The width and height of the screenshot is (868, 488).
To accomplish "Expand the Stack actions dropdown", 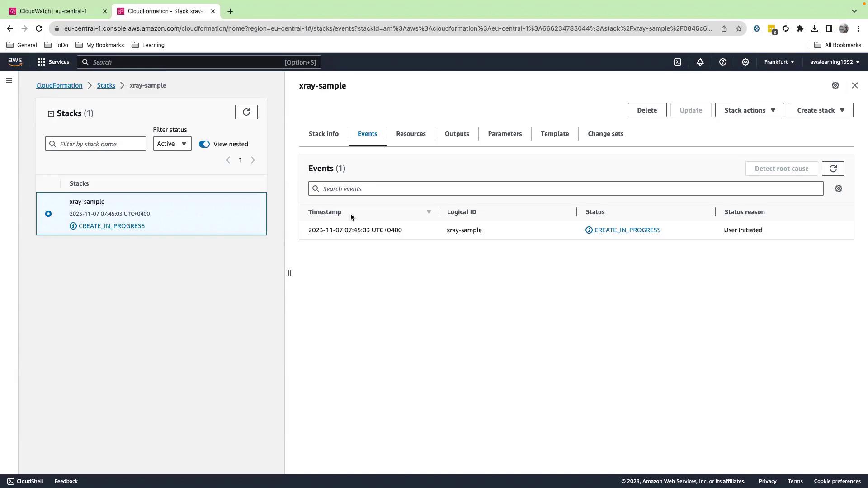I will pyautogui.click(x=749, y=110).
